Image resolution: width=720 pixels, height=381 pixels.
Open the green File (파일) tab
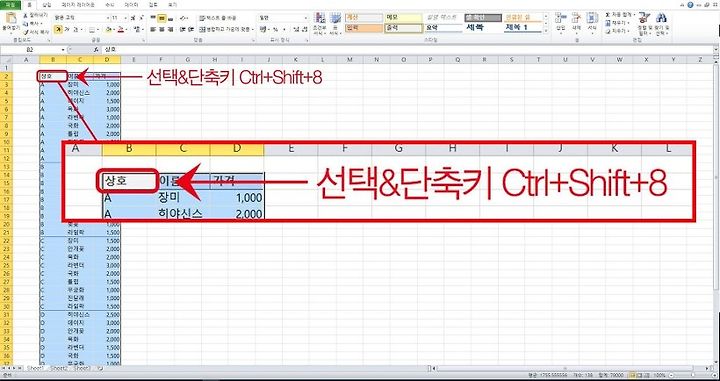coord(10,5)
